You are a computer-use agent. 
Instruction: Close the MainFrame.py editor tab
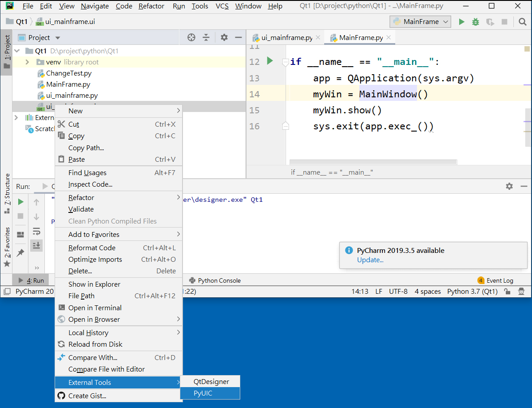coord(389,37)
